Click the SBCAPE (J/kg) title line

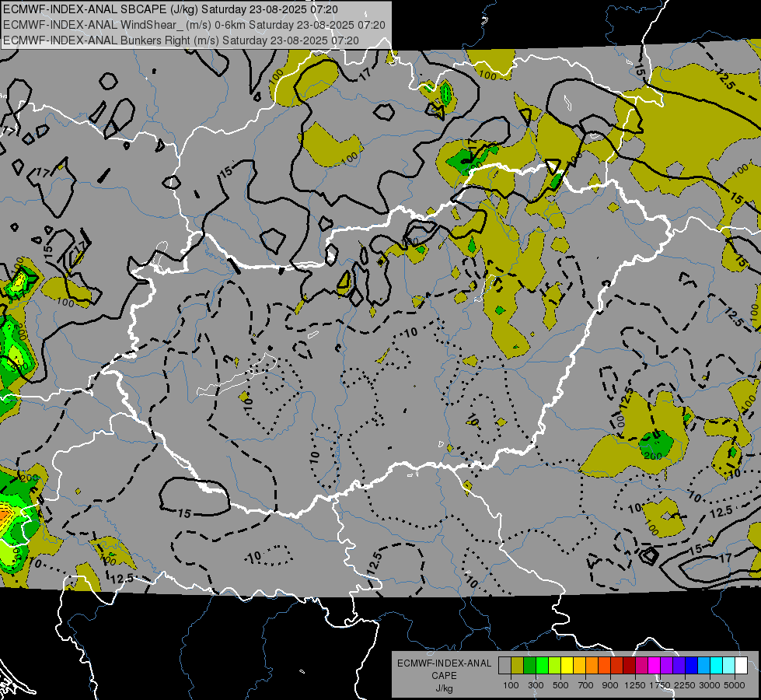click(170, 9)
